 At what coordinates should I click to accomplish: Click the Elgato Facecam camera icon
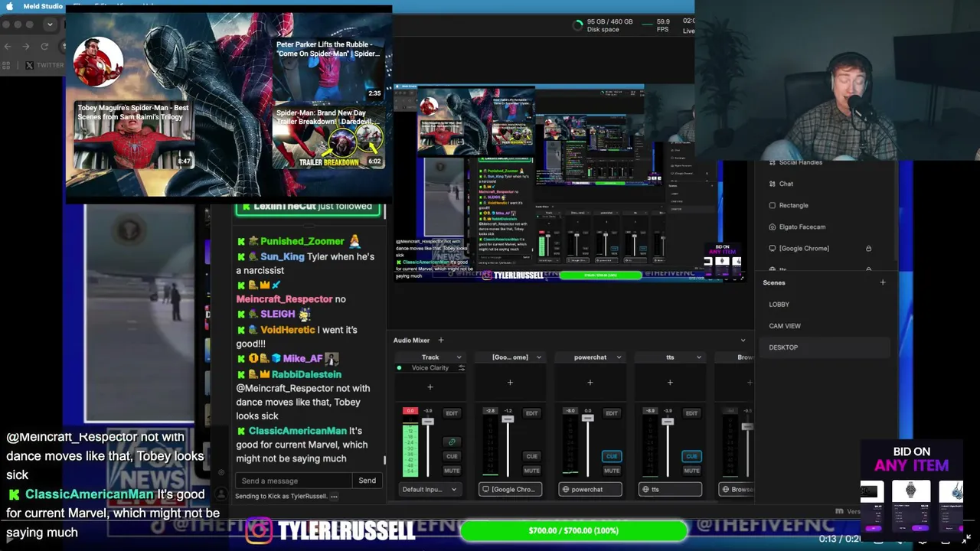(772, 227)
